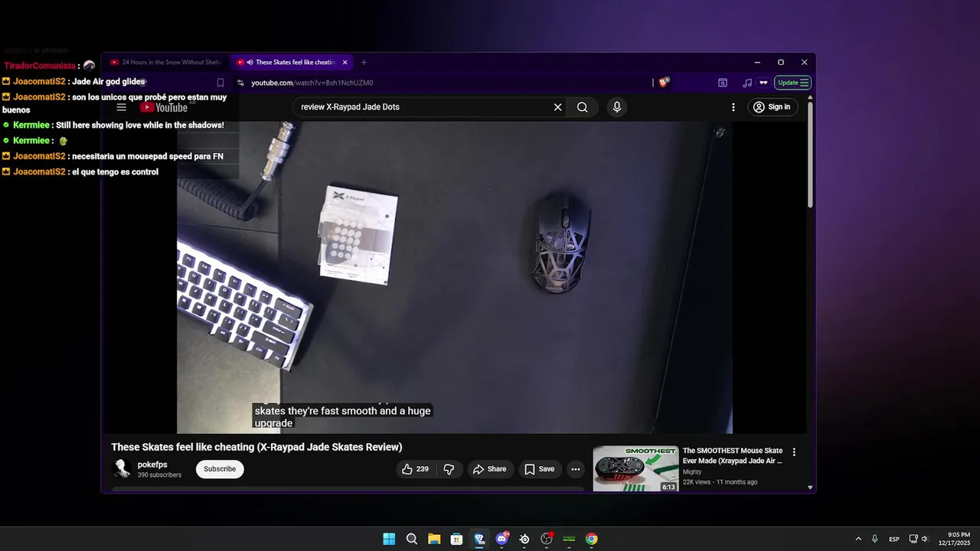The width and height of the screenshot is (980, 551).
Task: Click chat message el que tengo es control
Action: [115, 171]
